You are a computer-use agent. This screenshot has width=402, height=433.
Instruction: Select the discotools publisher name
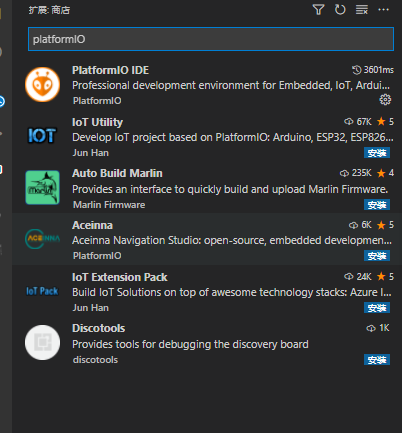[95, 360]
